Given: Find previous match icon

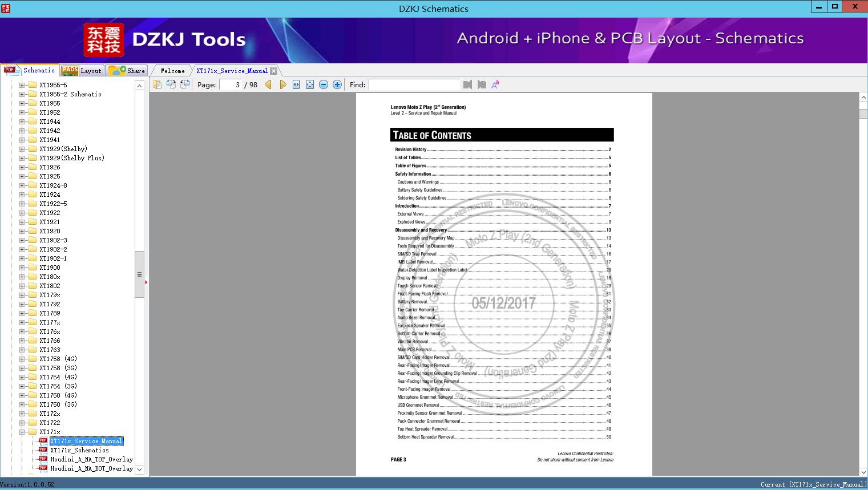Looking at the screenshot, I should (x=467, y=84).
